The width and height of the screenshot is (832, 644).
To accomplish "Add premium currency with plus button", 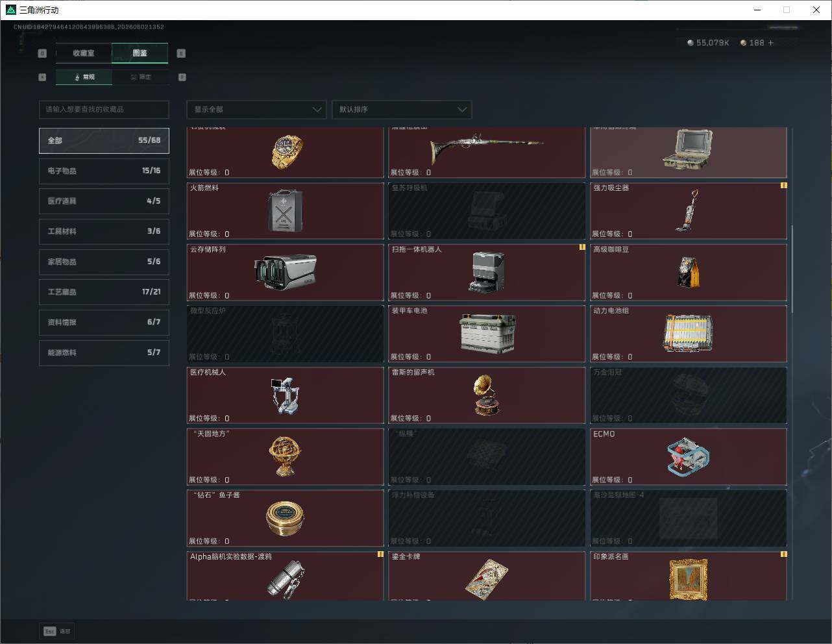I will click(771, 43).
